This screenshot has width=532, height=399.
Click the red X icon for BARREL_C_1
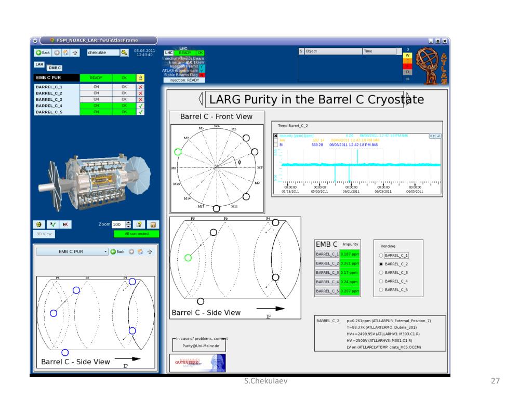140,87
